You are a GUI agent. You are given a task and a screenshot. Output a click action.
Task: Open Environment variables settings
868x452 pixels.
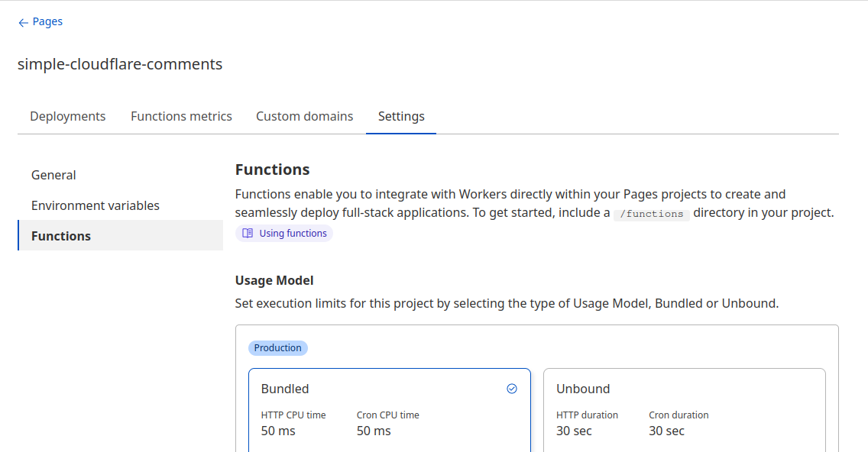pos(95,205)
